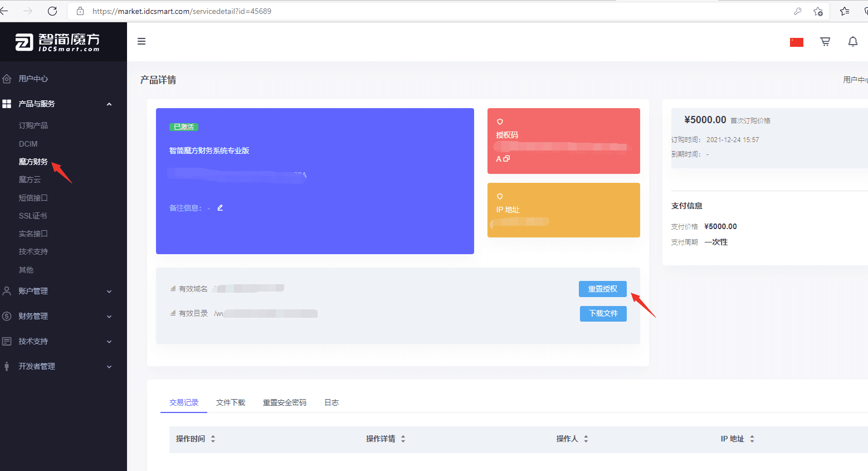Switch to 文件下载 tab
The image size is (868, 471).
pos(231,402)
